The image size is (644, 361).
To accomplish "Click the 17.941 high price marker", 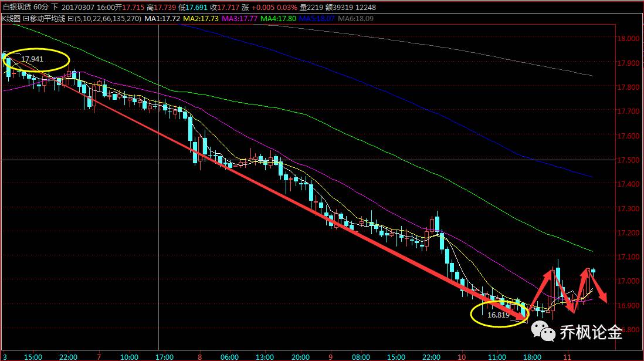I will [x=32, y=59].
